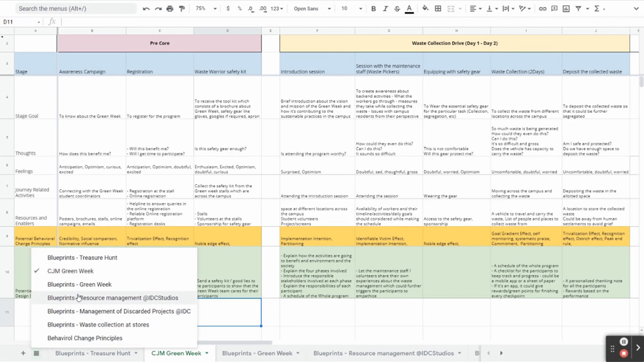644x362 pixels.
Task: Click the Insert comment icon
Action: pos(554,8)
